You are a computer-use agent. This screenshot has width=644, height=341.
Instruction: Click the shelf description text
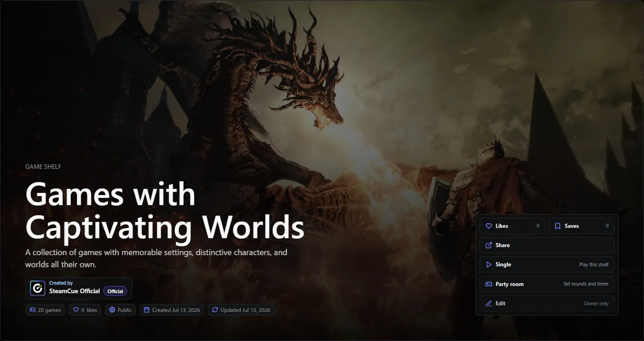[156, 258]
